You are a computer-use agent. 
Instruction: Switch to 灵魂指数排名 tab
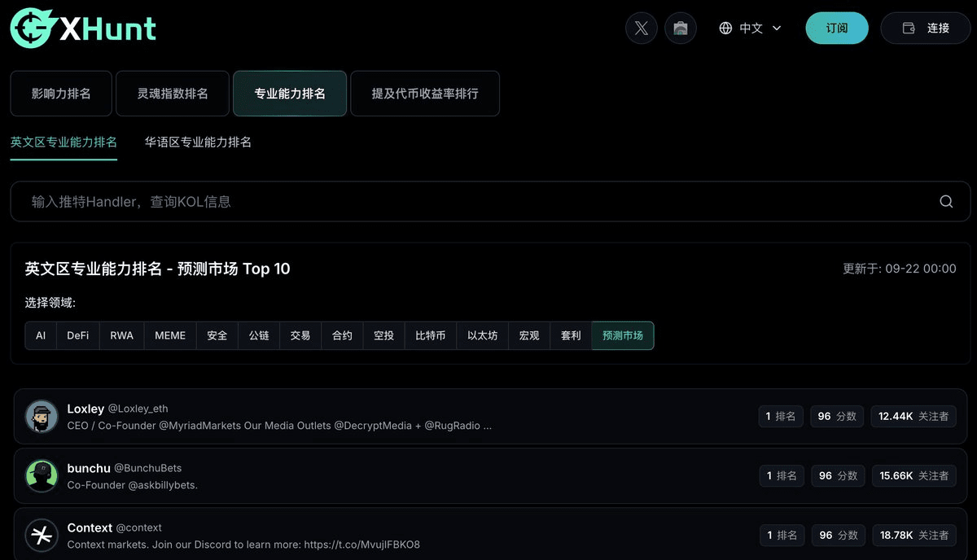[173, 94]
